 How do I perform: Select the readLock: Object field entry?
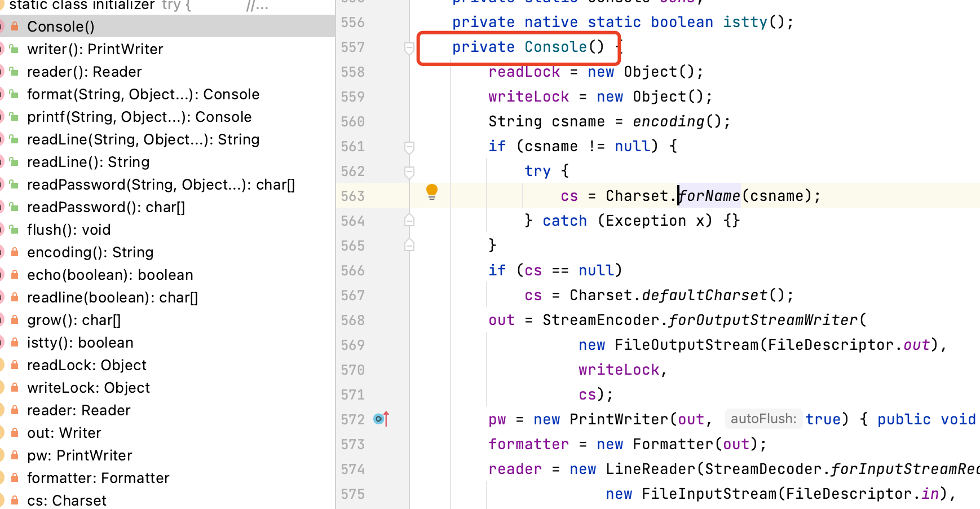(87, 365)
